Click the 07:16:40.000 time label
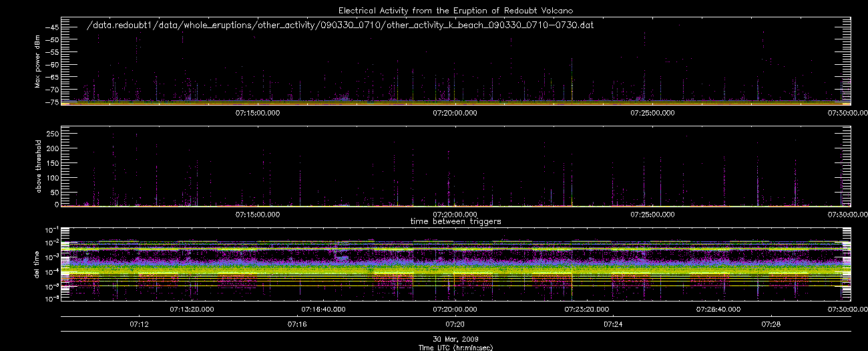This screenshot has width=868, height=351. tap(323, 309)
